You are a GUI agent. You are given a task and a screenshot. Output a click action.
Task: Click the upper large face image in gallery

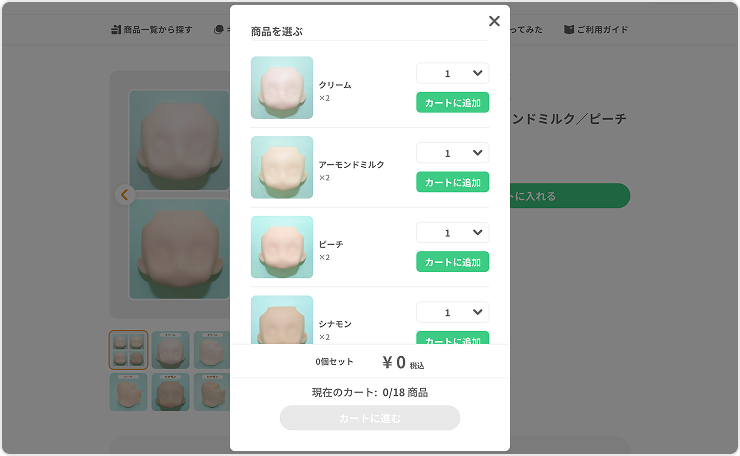[179, 140]
